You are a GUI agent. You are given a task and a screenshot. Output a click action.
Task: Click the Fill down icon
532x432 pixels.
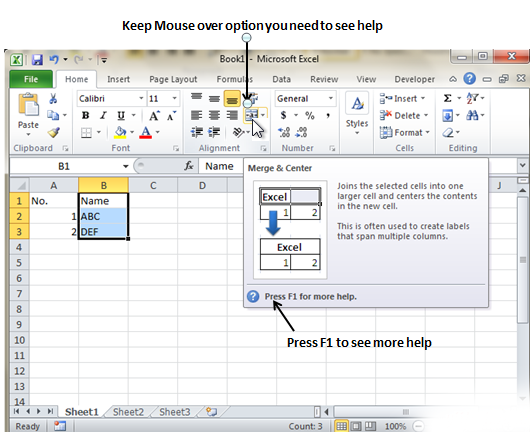pyautogui.click(x=448, y=115)
